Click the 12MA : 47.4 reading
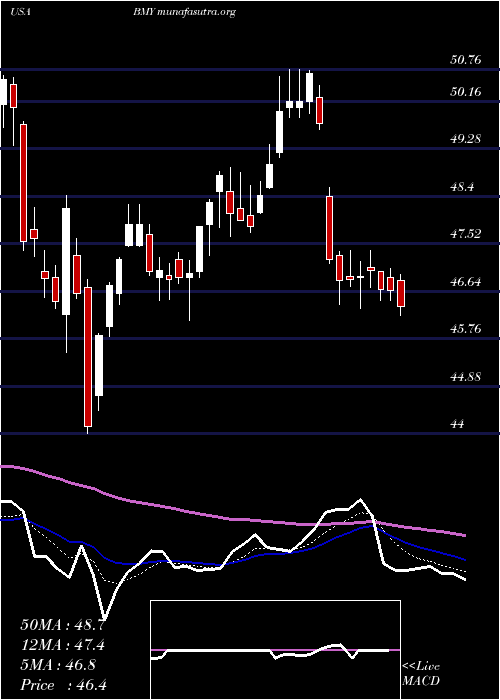This screenshot has height=700, width=500. [x=62, y=645]
